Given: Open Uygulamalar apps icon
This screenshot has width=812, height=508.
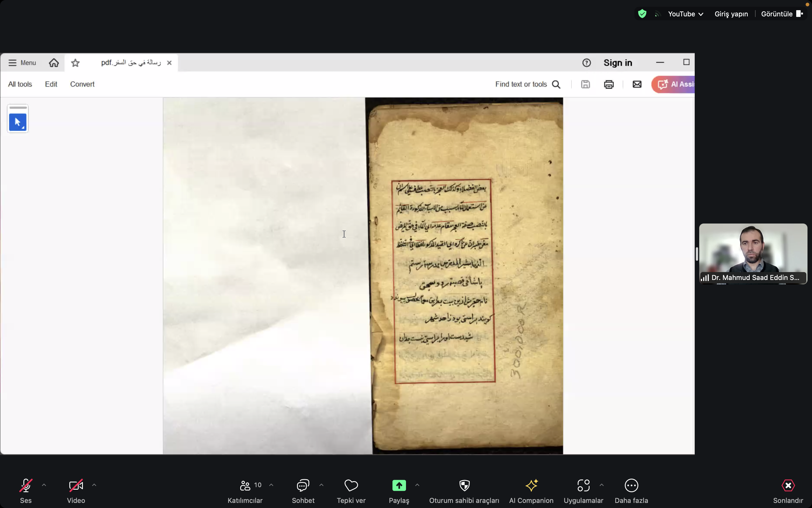Looking at the screenshot, I should 584,485.
